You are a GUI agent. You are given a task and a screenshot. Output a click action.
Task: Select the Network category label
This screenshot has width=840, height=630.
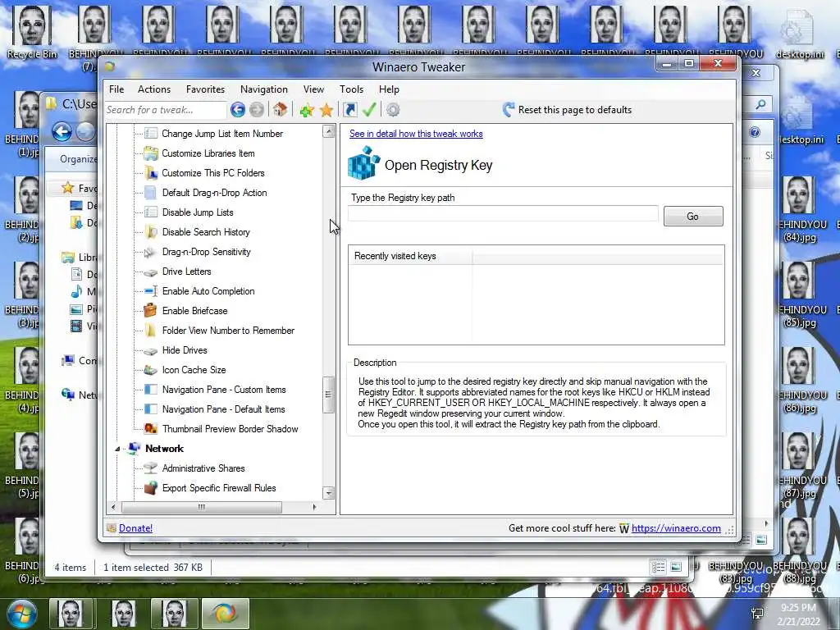click(x=164, y=449)
